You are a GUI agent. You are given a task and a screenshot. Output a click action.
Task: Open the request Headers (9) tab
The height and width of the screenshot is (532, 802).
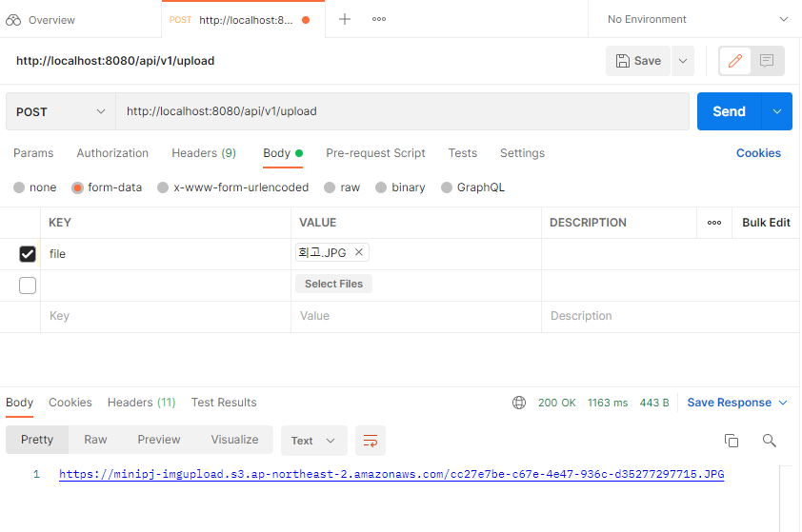204,153
